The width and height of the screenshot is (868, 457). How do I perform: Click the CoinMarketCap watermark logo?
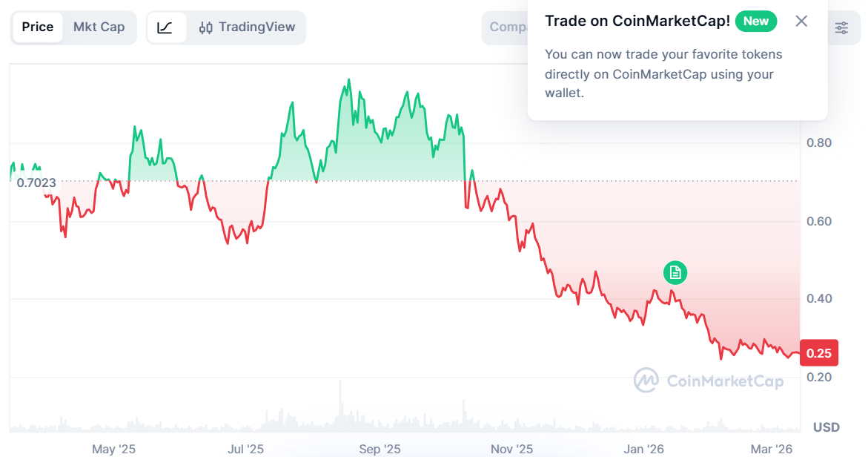[708, 381]
